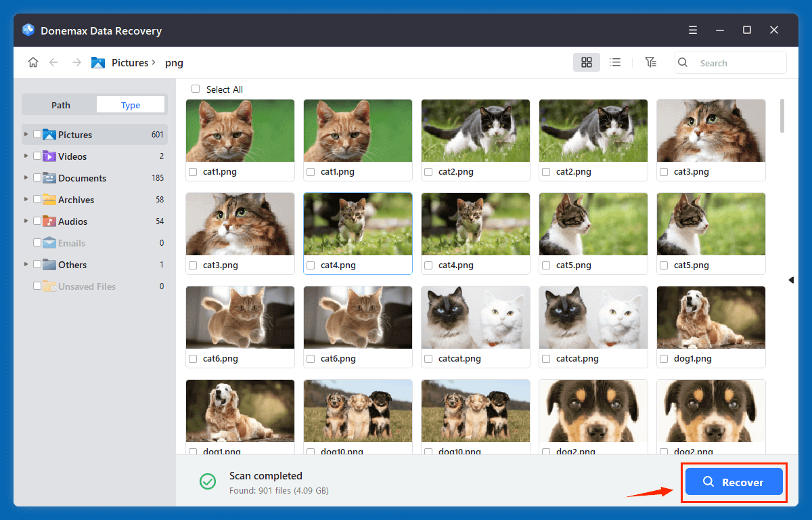812x520 pixels.
Task: Select the cat5.png thumbnail
Action: (x=593, y=223)
